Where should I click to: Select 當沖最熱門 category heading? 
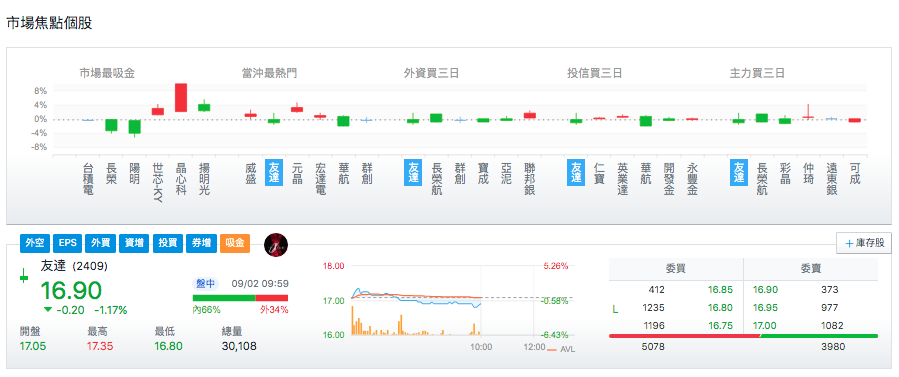pyautogui.click(x=269, y=73)
